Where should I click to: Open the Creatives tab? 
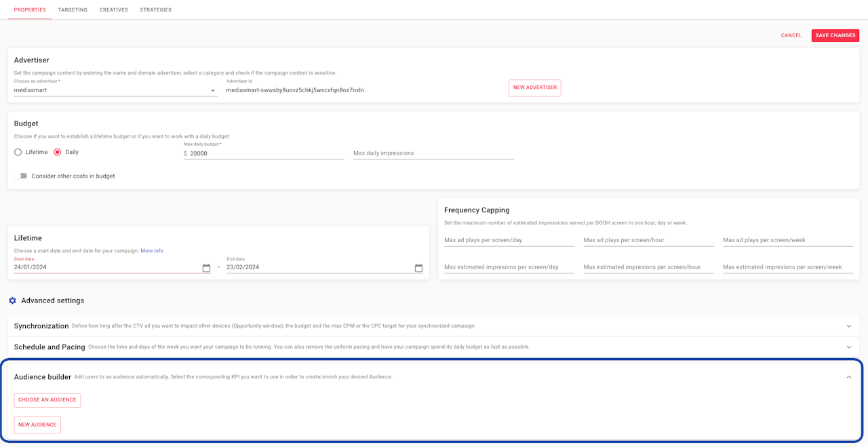pos(113,10)
